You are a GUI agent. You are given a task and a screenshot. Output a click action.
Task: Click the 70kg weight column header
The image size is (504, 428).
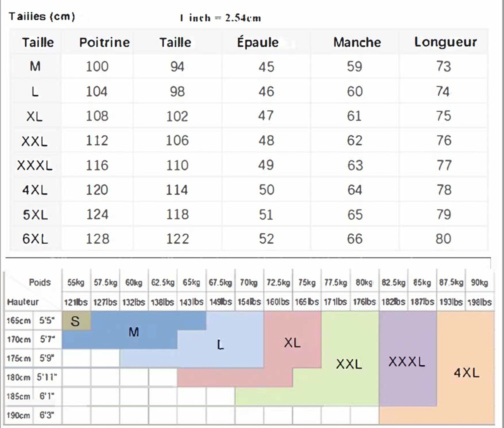(249, 283)
